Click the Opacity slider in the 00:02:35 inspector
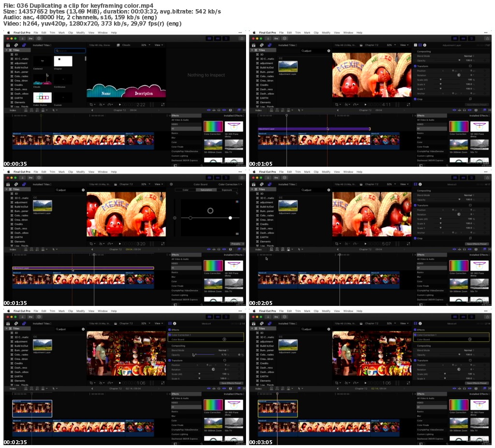 (x=205, y=355)
